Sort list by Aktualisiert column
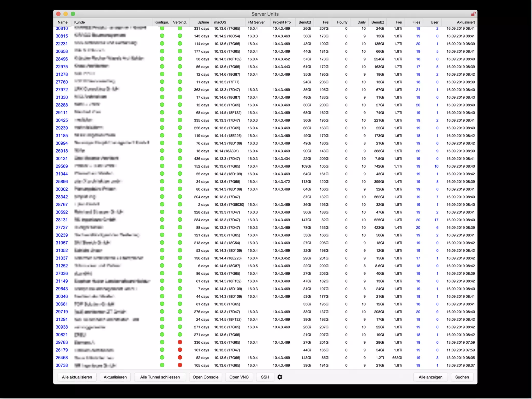This screenshot has width=532, height=399. coord(465,22)
